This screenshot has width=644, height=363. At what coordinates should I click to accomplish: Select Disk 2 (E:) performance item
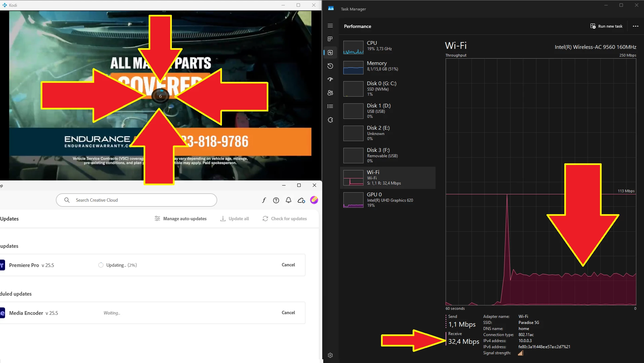point(387,133)
